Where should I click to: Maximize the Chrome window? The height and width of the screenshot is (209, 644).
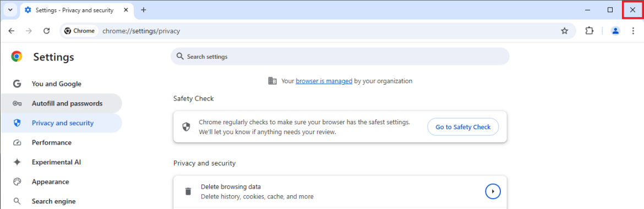point(610,10)
